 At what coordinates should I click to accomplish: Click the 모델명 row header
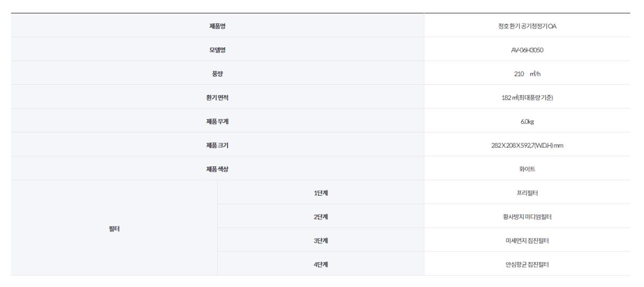pos(217,49)
